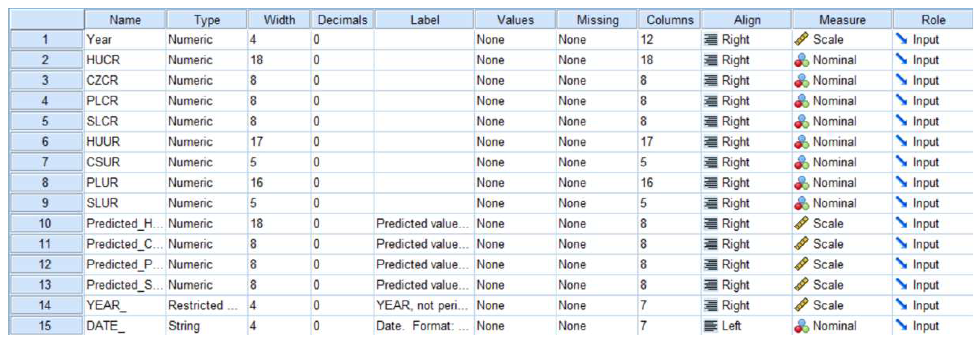980x343 pixels.
Task: Click the Name column header
Action: [125, 20]
